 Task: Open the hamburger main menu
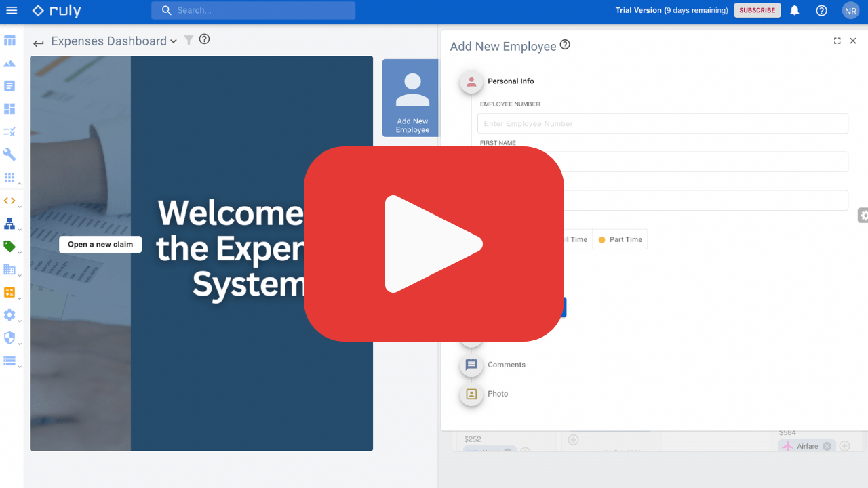click(12, 10)
